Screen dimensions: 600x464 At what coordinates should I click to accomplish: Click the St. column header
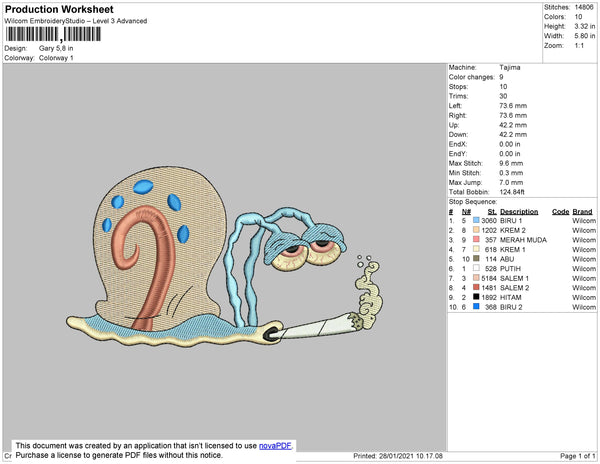pos(492,212)
